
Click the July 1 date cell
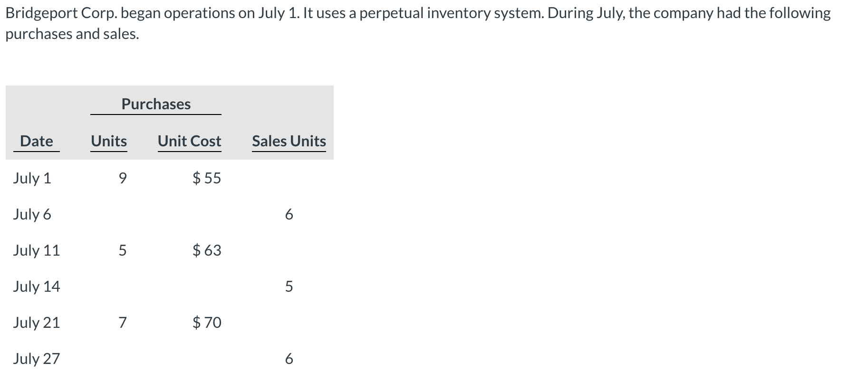pyautogui.click(x=32, y=178)
